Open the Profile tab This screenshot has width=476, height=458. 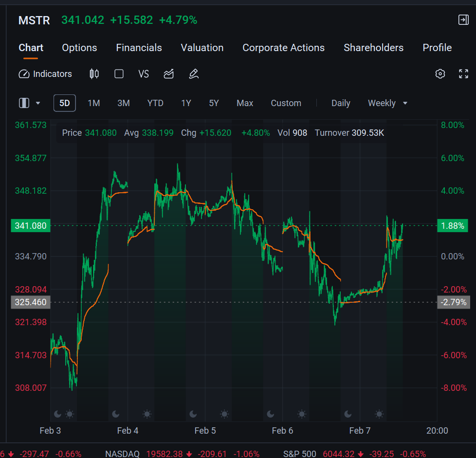point(437,48)
